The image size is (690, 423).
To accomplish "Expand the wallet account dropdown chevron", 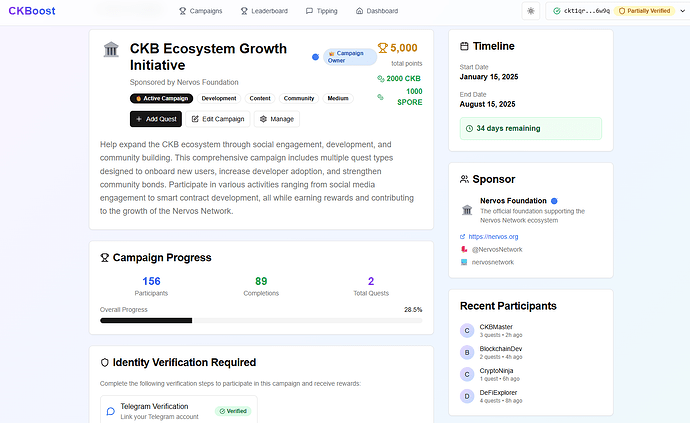I will (683, 11).
